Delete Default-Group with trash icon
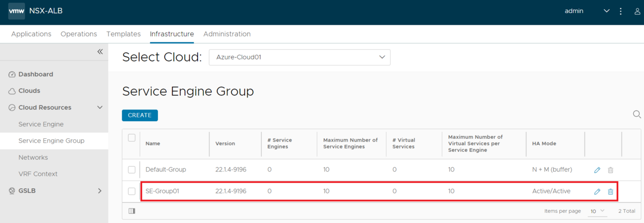The image size is (644, 223). click(x=610, y=170)
